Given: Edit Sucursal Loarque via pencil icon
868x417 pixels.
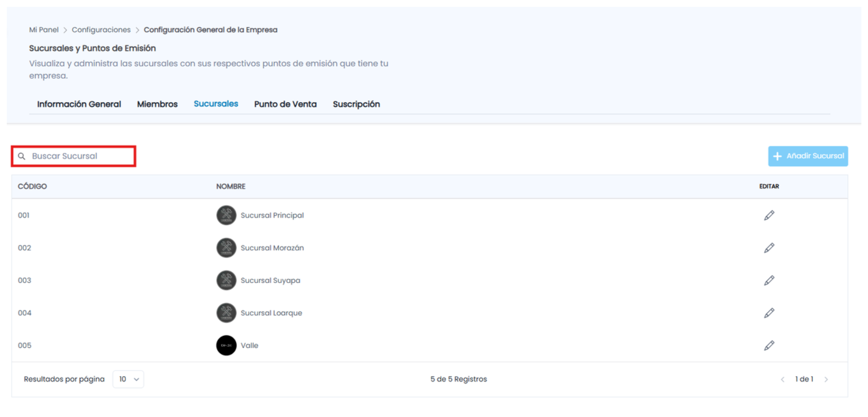Looking at the screenshot, I should [x=769, y=313].
